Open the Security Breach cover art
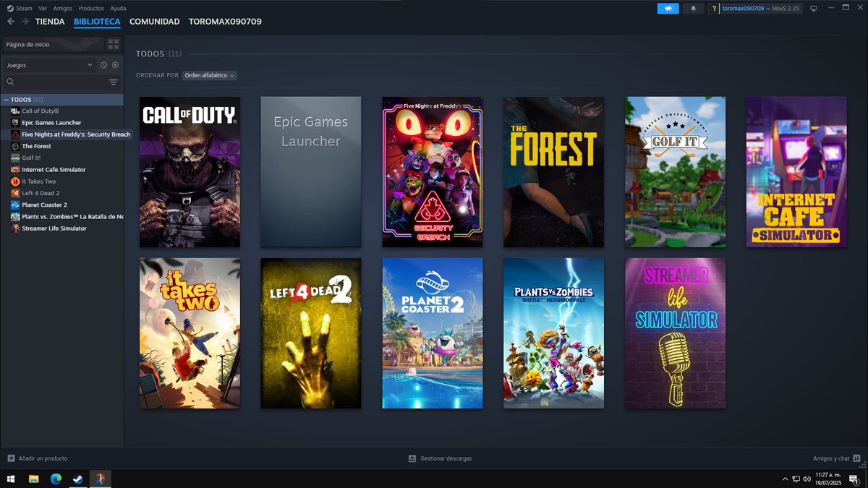Screen dimensions: 868x488 433,172
